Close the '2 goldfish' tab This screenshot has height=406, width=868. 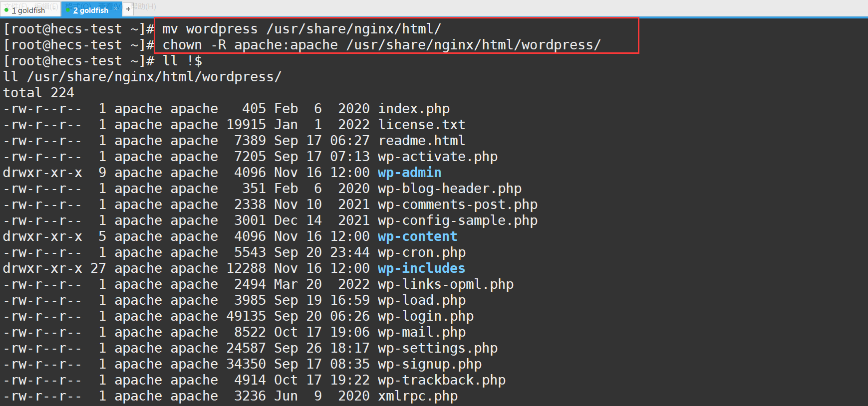click(x=116, y=8)
